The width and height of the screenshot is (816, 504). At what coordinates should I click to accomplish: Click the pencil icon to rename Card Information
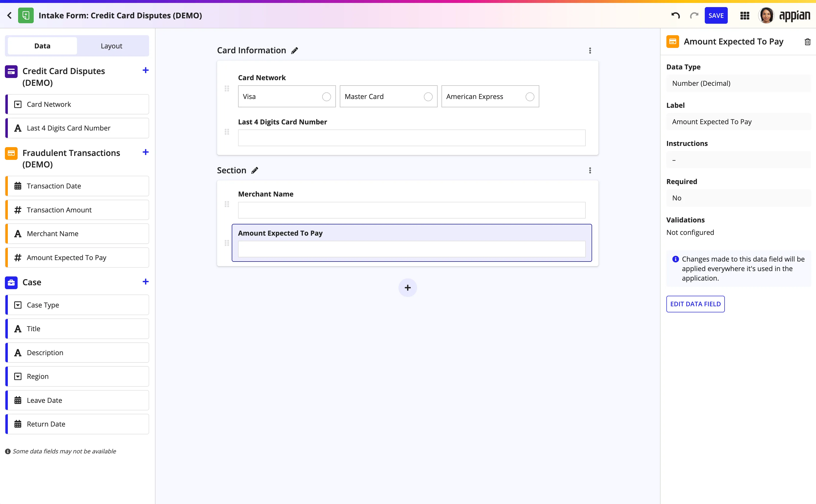(x=295, y=50)
